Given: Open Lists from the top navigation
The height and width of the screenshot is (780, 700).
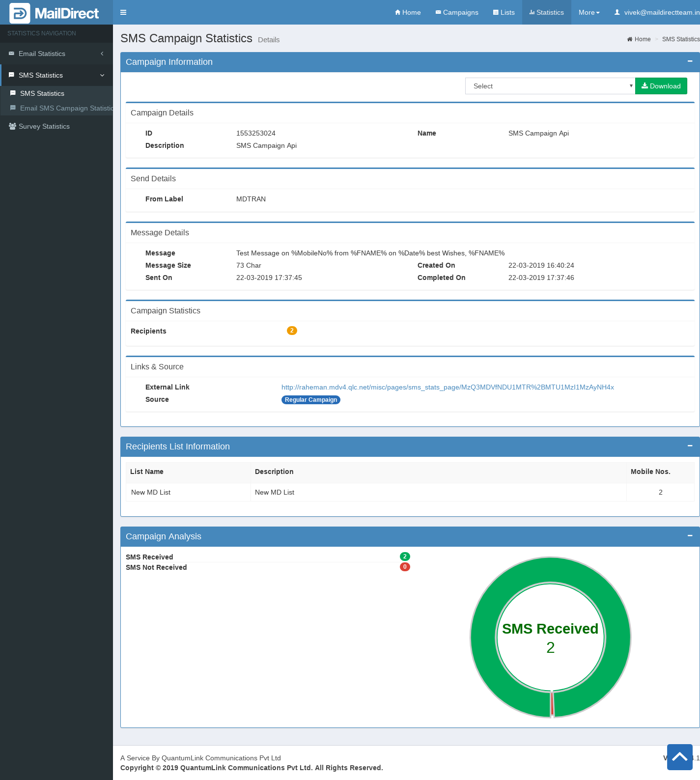Looking at the screenshot, I should [504, 12].
